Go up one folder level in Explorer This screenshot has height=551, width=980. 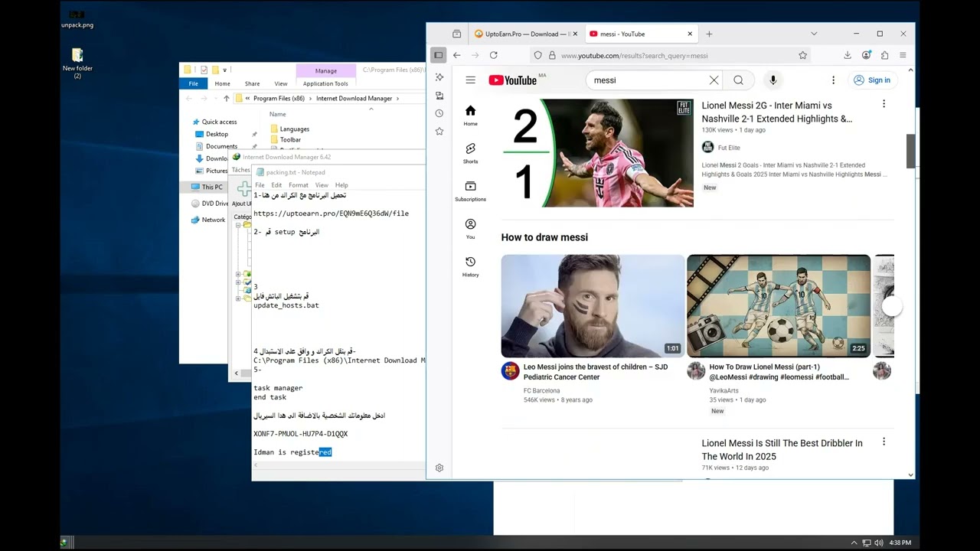[227, 99]
